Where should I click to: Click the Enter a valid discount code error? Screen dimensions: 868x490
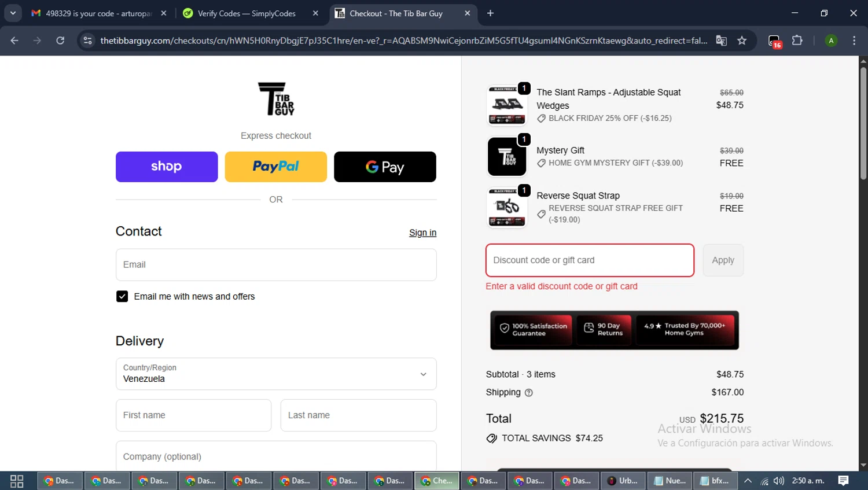coord(561,286)
